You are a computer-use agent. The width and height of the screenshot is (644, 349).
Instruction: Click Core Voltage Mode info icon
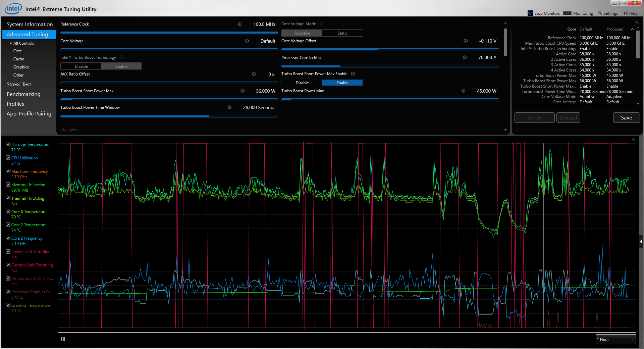(321, 24)
